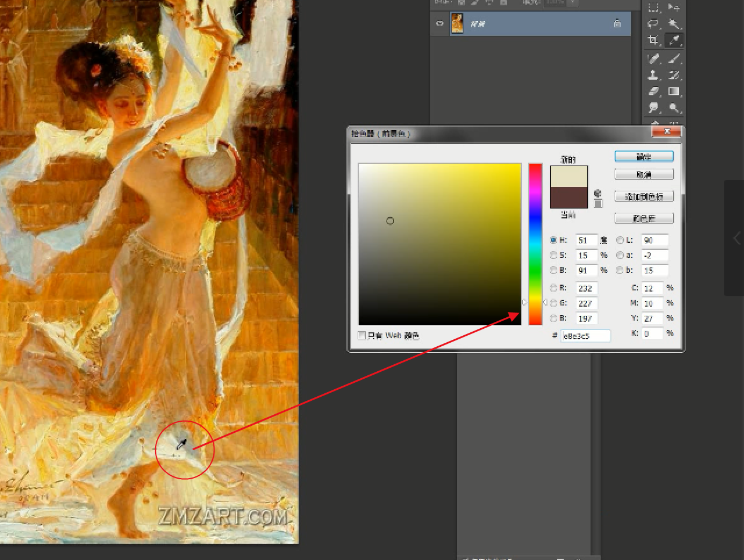Select the Crop tool
The width and height of the screenshot is (744, 560).
click(x=653, y=40)
